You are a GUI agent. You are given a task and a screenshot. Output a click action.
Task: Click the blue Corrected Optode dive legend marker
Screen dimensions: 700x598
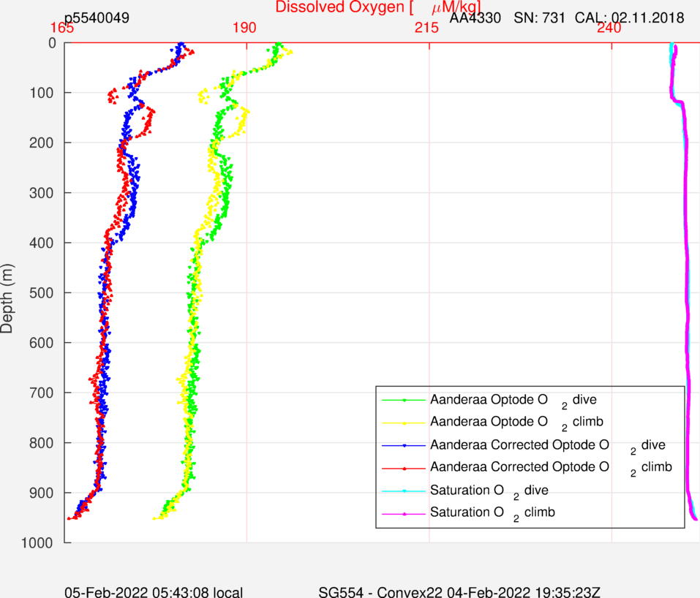coord(404,445)
